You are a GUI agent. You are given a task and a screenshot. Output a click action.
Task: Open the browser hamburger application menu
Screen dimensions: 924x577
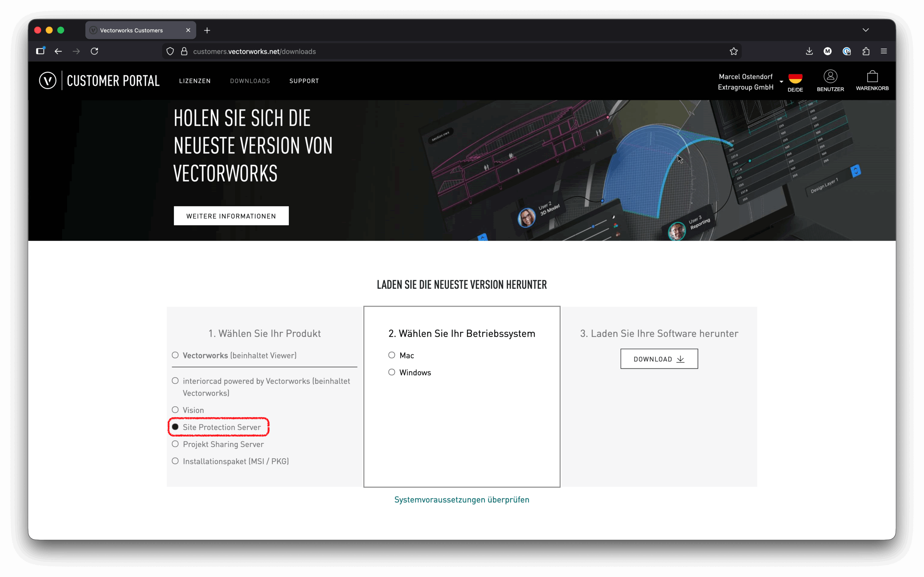click(884, 51)
